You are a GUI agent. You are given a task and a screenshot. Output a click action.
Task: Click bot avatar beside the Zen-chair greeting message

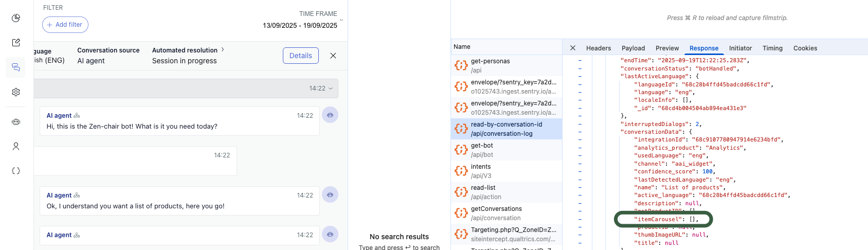(x=330, y=115)
